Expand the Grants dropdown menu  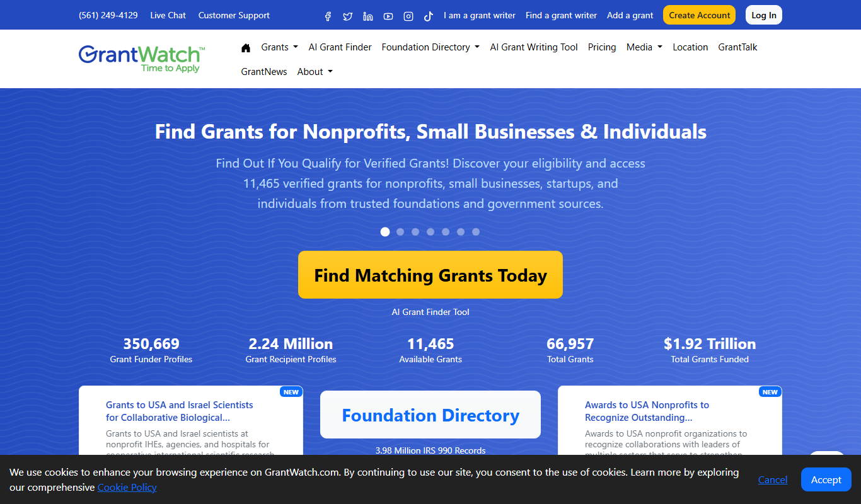coord(279,47)
